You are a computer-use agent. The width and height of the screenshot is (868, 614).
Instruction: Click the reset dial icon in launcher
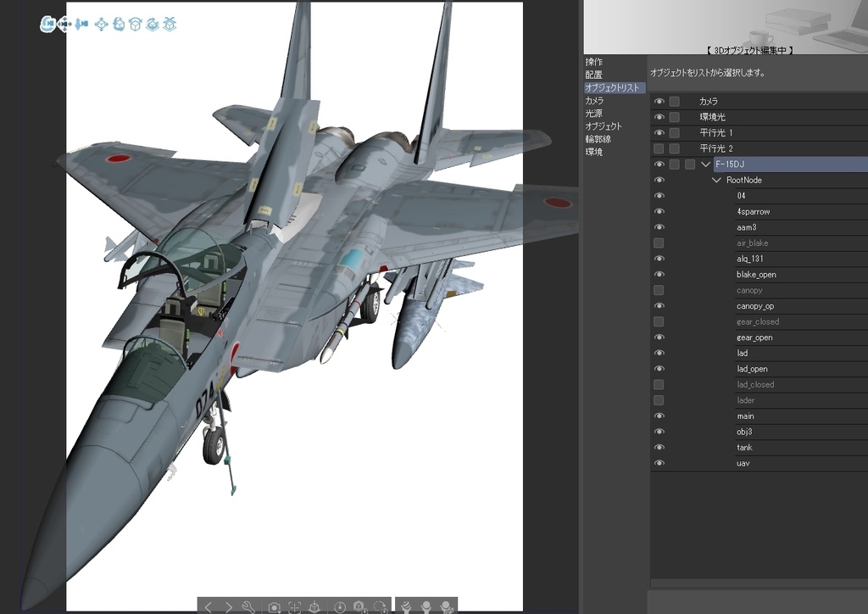pos(340,607)
